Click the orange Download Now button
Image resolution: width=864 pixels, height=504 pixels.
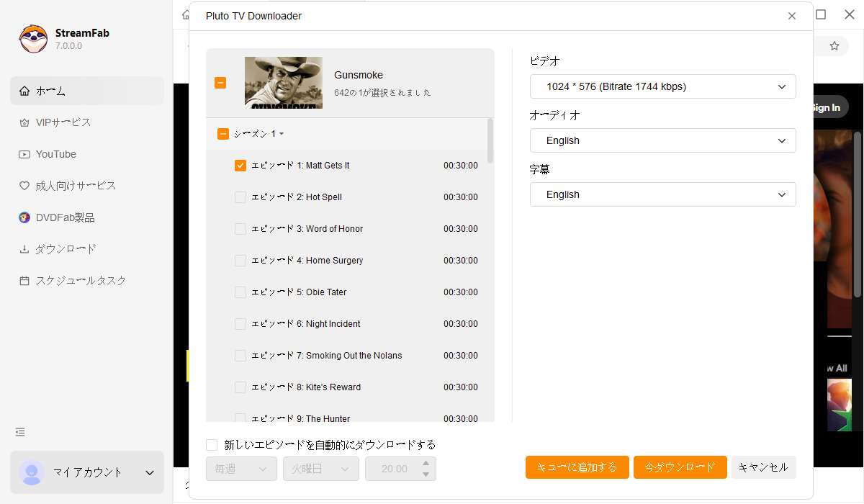coord(680,467)
